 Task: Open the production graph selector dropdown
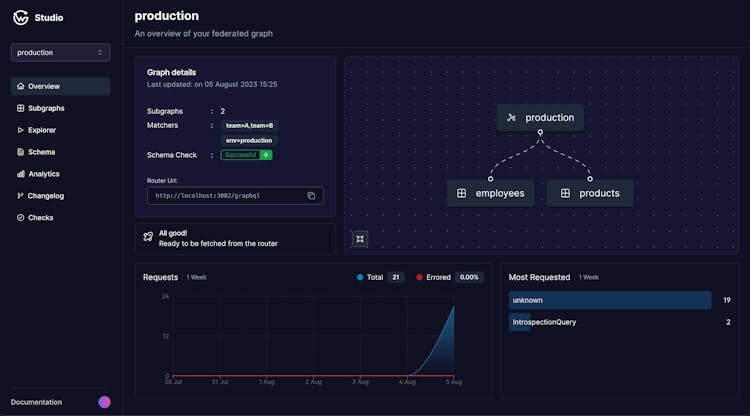(60, 52)
